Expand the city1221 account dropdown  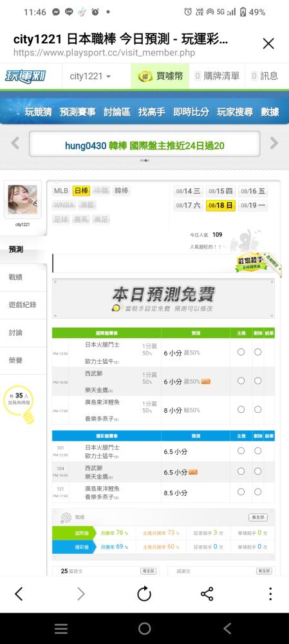point(90,76)
